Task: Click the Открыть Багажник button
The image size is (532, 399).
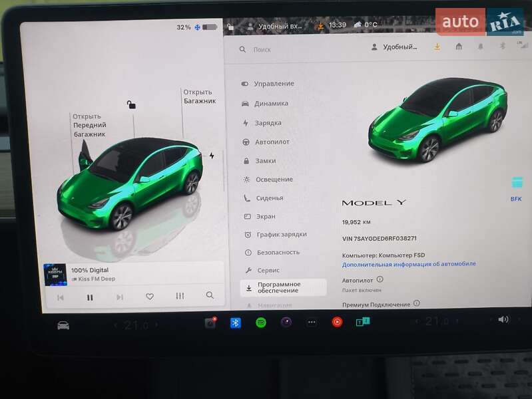Action: (x=200, y=96)
